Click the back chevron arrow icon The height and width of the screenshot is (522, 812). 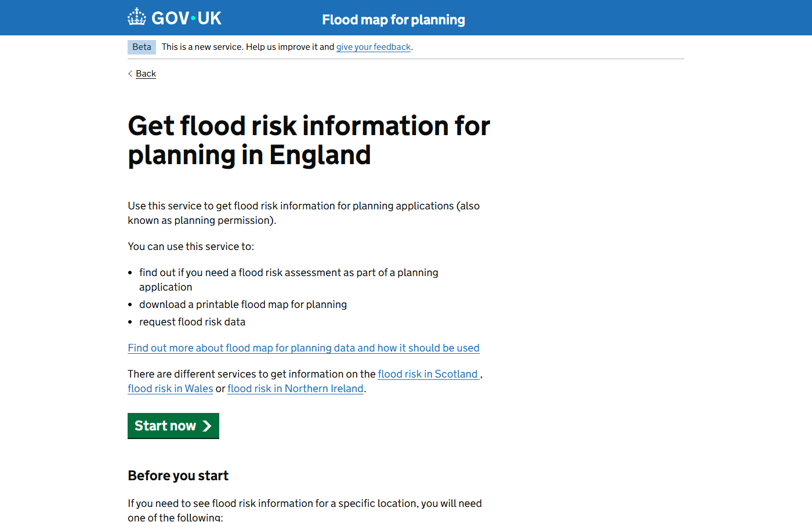click(130, 74)
